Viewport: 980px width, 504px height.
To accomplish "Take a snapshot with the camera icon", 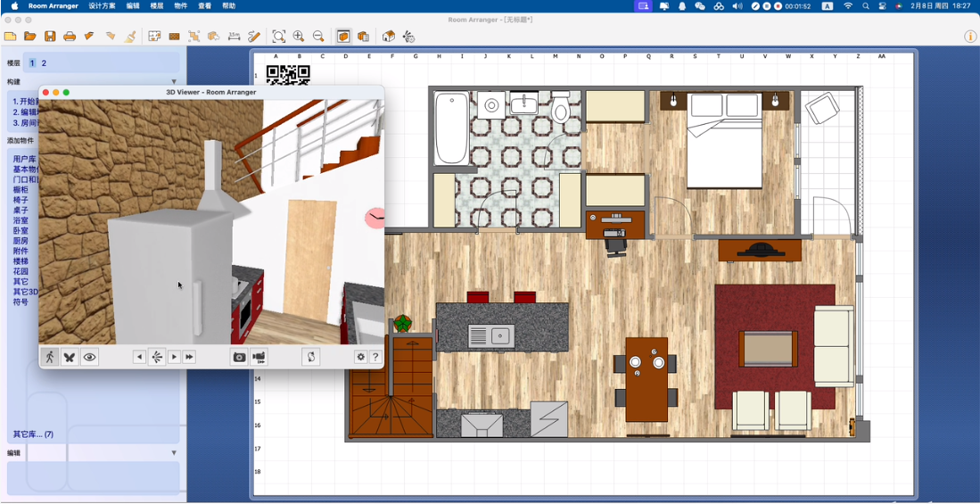I will click(x=239, y=357).
